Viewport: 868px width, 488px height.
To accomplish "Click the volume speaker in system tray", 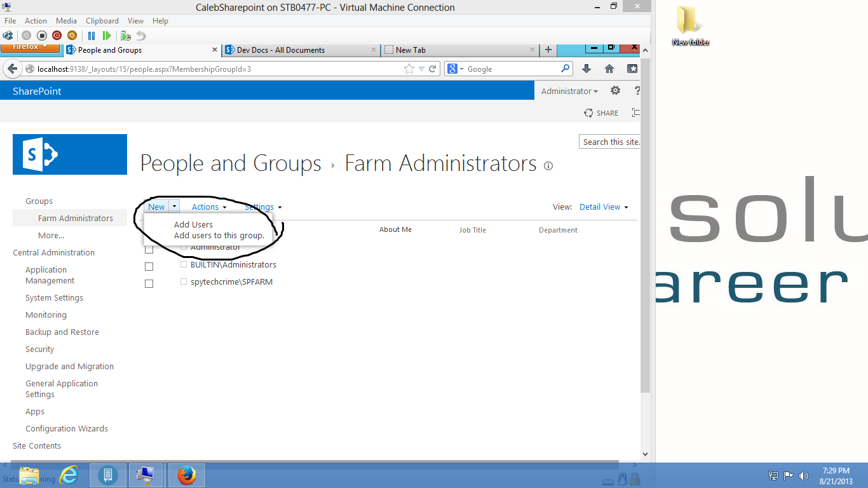I will point(804,475).
